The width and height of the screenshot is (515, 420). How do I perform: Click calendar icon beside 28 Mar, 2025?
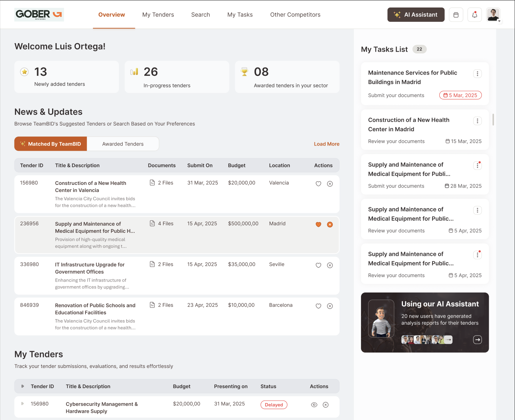click(447, 186)
